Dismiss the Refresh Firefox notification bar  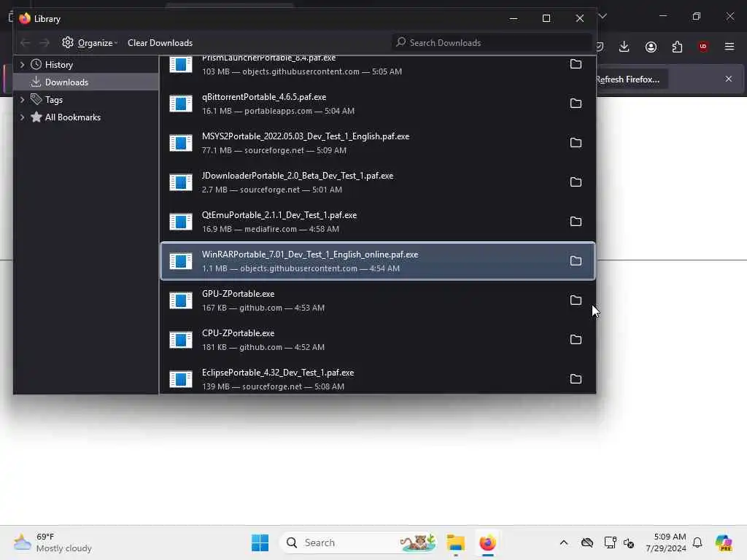coord(729,79)
